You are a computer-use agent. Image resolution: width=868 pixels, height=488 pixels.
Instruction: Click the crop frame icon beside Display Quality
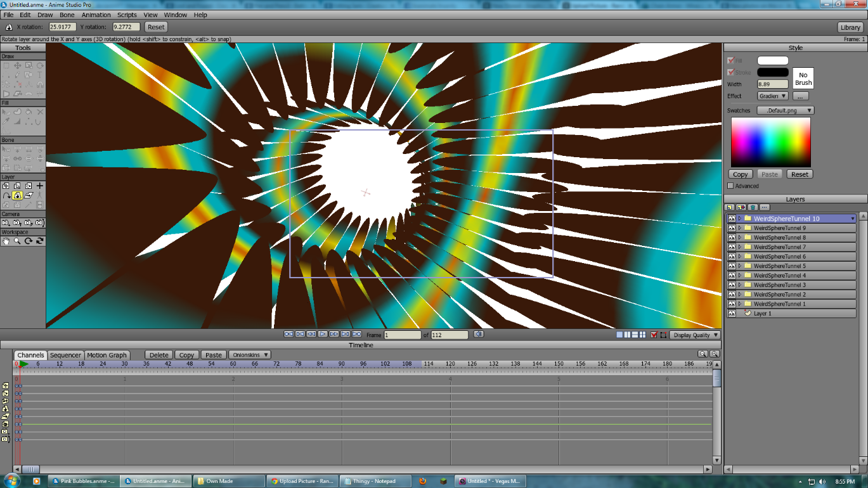point(663,335)
